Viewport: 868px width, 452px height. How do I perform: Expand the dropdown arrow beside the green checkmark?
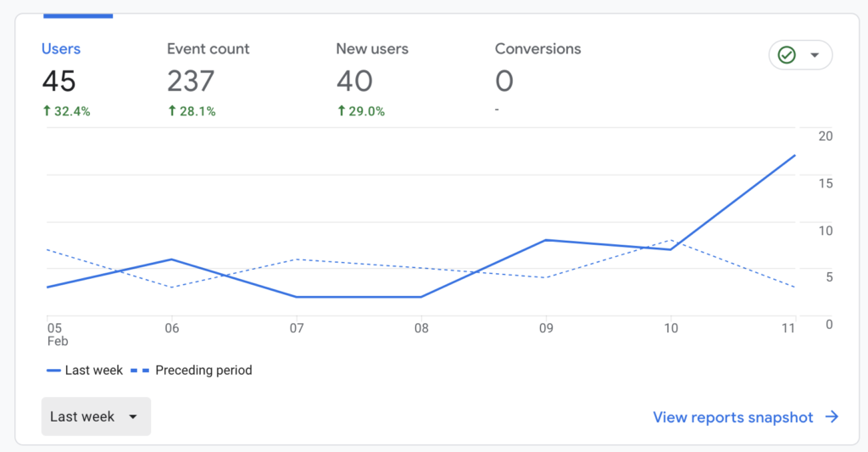tap(815, 55)
